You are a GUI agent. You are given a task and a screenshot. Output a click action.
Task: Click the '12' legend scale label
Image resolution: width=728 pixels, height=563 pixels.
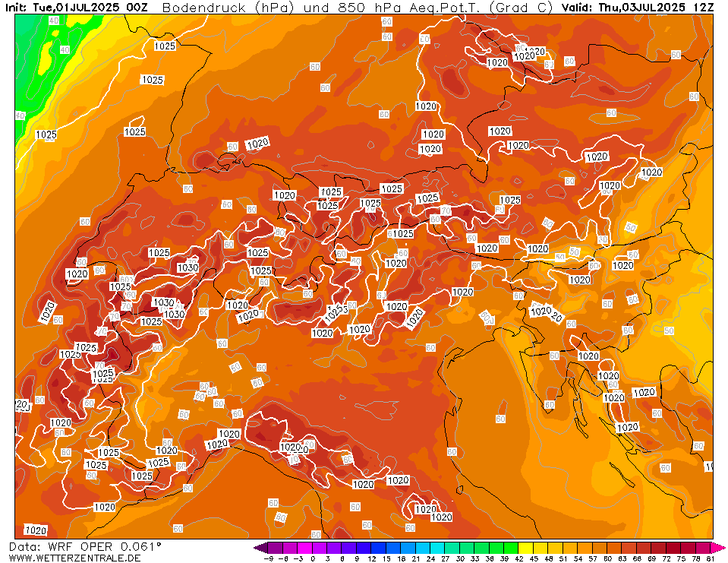(372, 558)
